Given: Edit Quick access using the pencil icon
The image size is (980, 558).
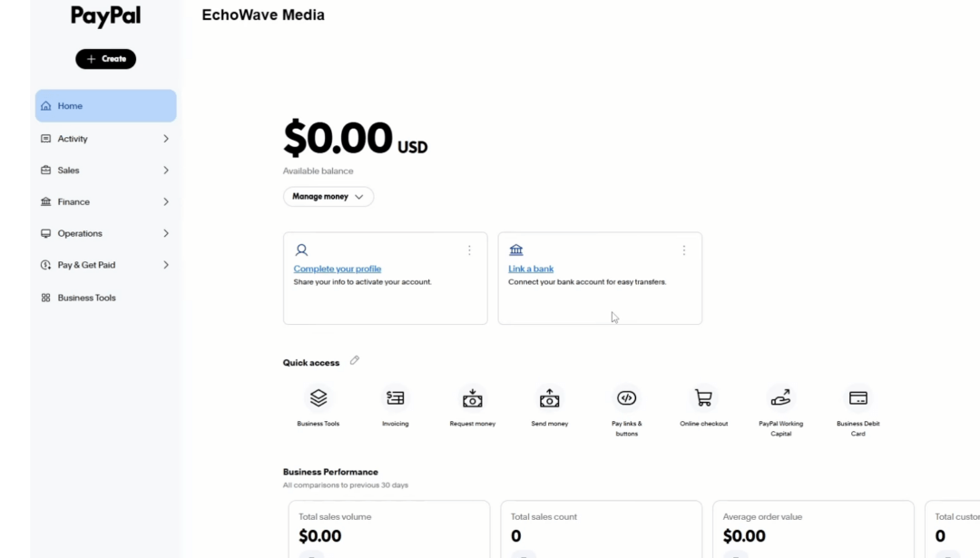Looking at the screenshot, I should (x=355, y=360).
